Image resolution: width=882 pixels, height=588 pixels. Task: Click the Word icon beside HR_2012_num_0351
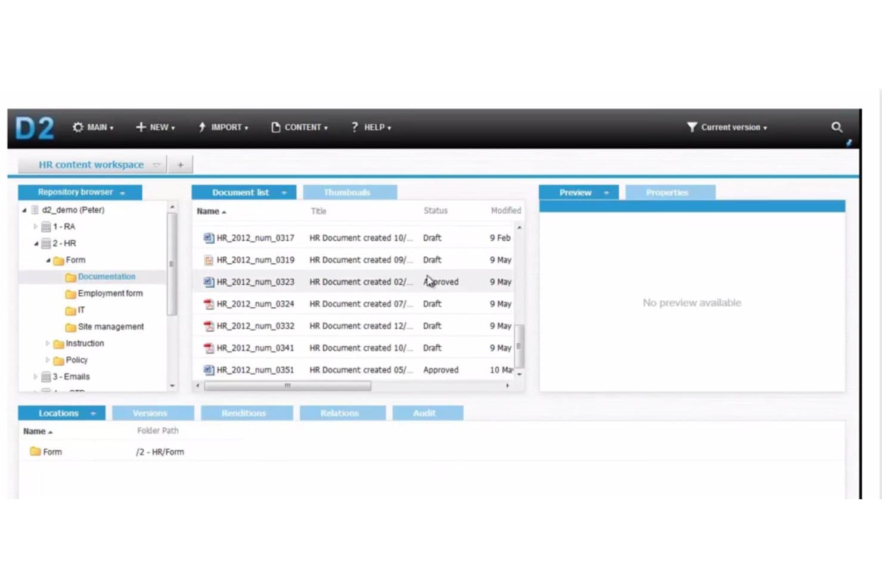209,370
